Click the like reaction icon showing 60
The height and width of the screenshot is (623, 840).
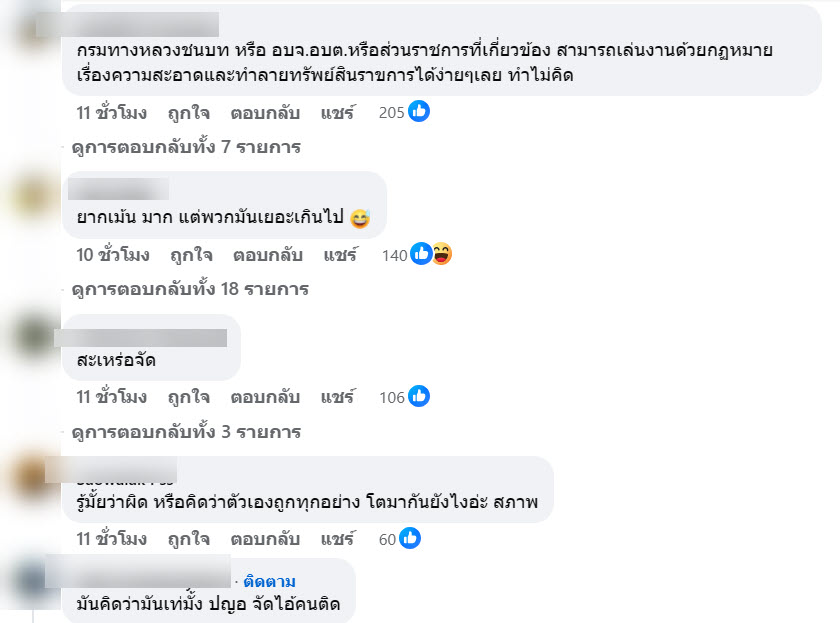[410, 539]
